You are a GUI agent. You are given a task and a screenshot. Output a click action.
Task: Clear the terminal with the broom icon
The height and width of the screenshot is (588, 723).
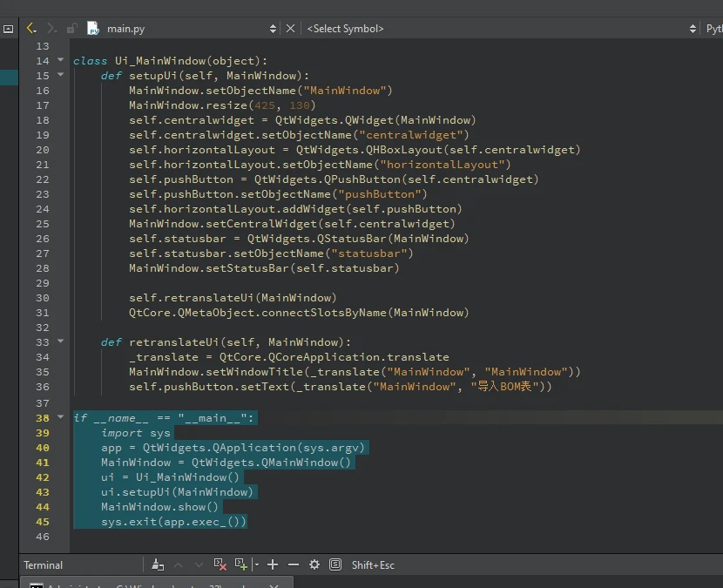tap(158, 564)
